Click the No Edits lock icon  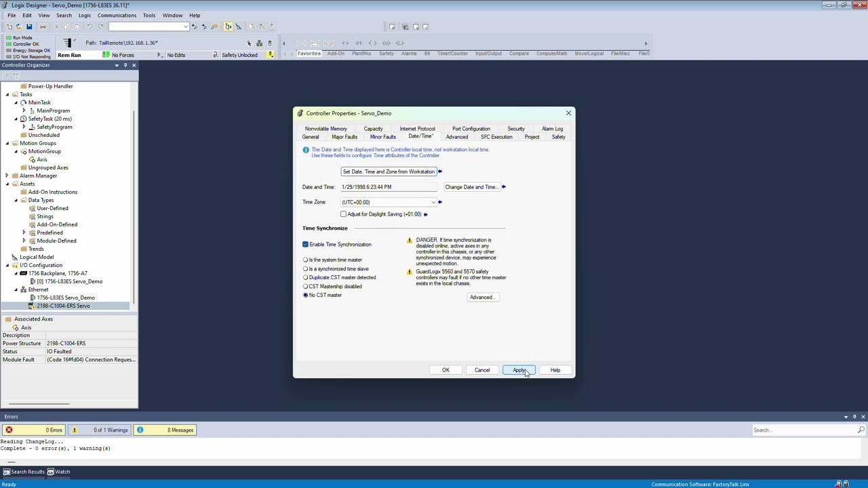point(215,55)
